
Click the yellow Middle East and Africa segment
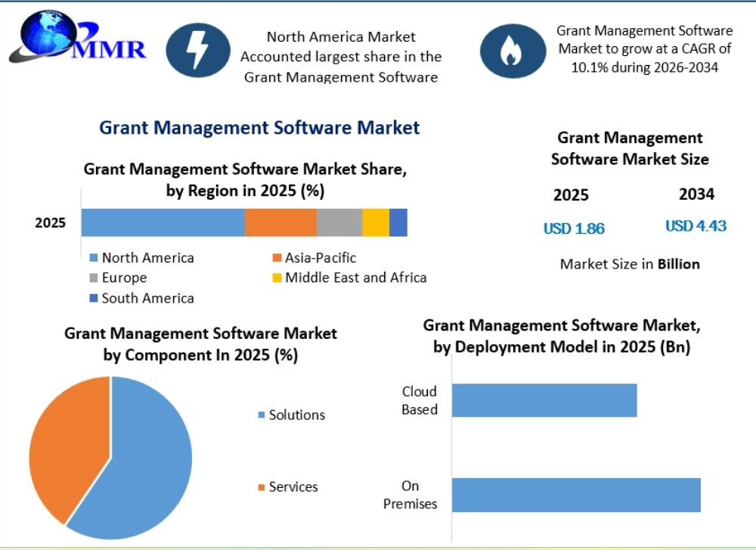tap(376, 222)
